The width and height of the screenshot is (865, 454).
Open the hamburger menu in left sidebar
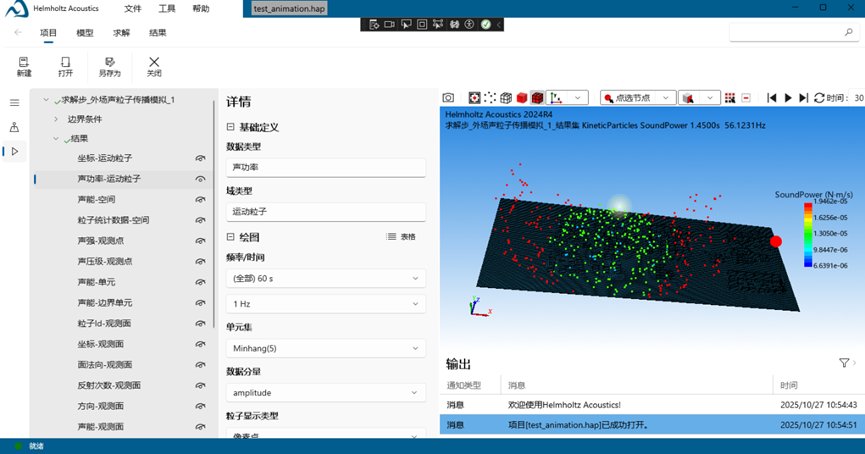pos(14,103)
